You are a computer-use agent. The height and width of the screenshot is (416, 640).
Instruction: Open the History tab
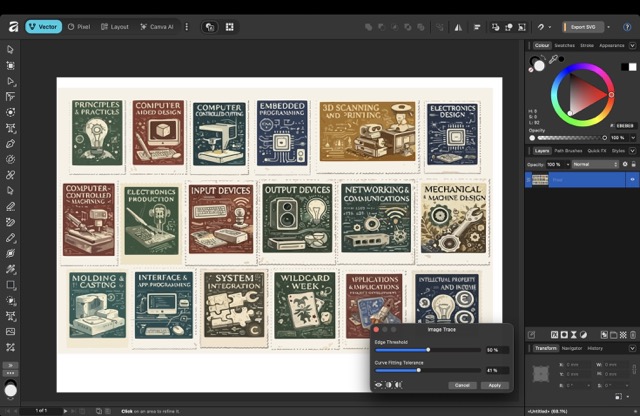(595, 348)
